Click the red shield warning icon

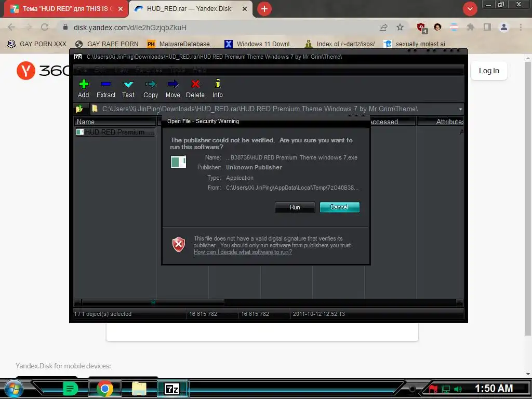pyautogui.click(x=179, y=244)
